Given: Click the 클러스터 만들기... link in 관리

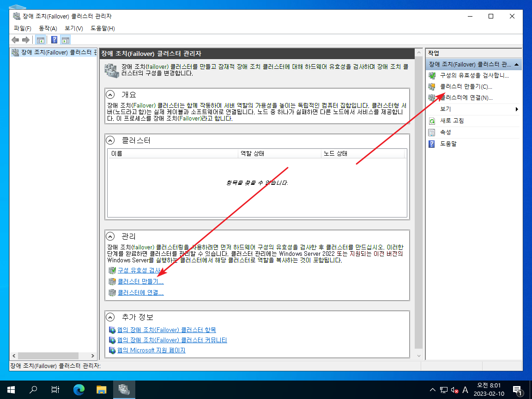Looking at the screenshot, I should tap(140, 282).
